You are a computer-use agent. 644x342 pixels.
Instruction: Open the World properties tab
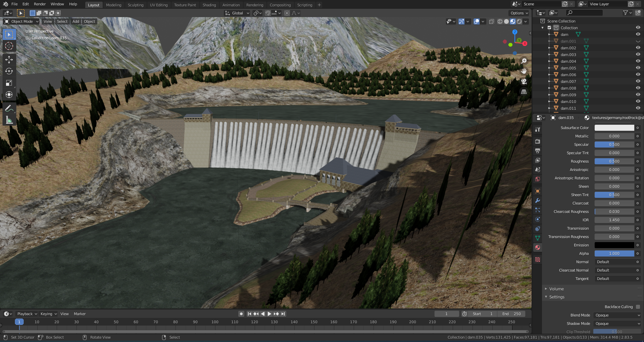pyautogui.click(x=538, y=179)
